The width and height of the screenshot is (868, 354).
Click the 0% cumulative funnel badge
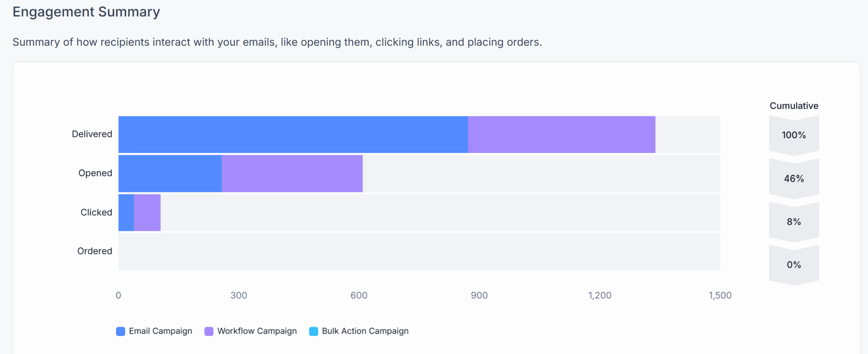click(794, 265)
